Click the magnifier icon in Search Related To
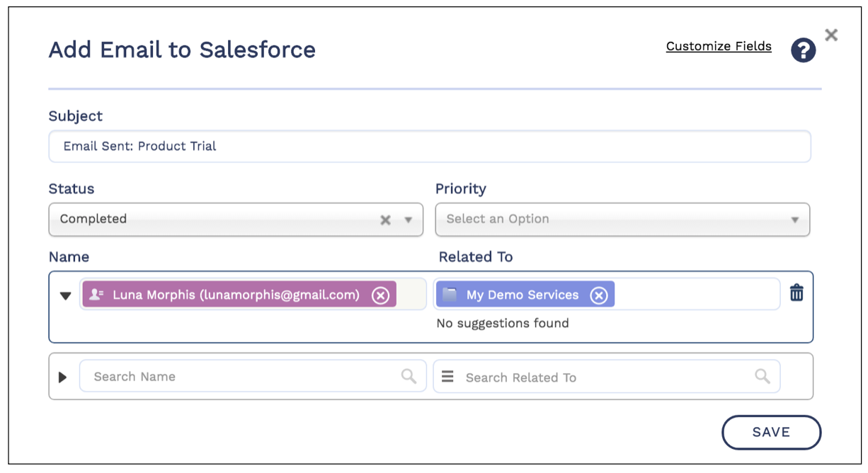The image size is (868, 473). tap(762, 376)
